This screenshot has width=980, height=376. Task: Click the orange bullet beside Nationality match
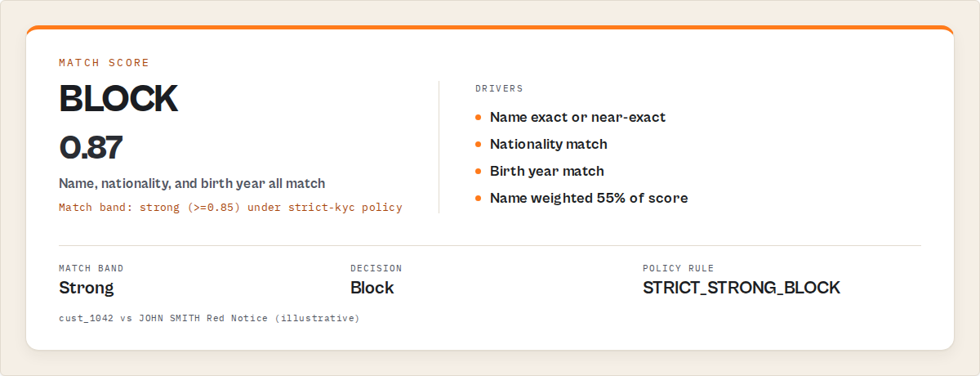479,144
